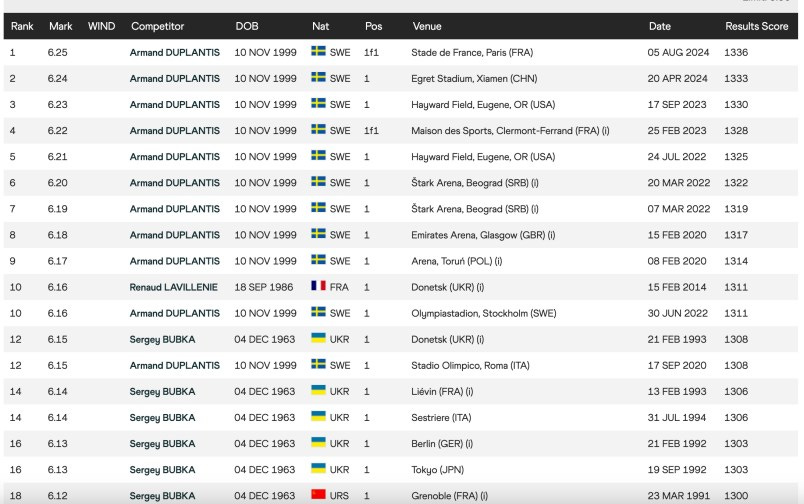Click the Ukraine flag in the Berlin row
804x504 pixels.
point(318,442)
